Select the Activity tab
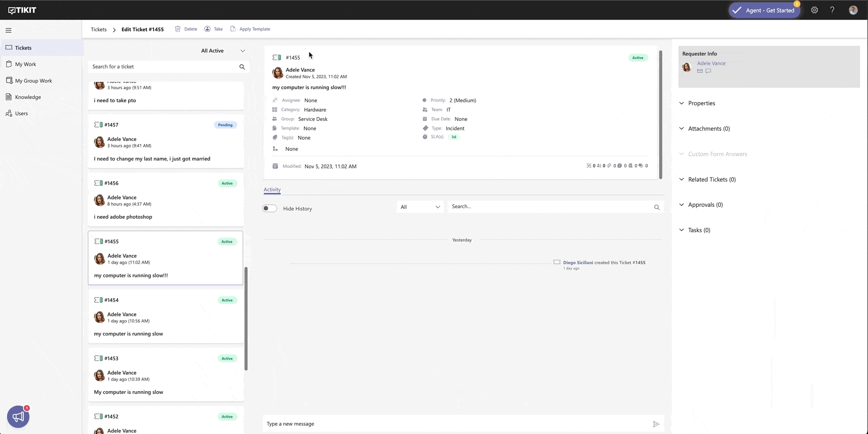The width and height of the screenshot is (868, 434). click(x=272, y=189)
